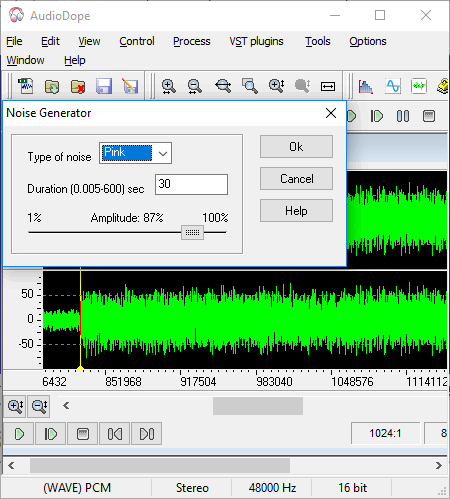Open the Process menu
This screenshot has width=450, height=499.
(x=192, y=41)
